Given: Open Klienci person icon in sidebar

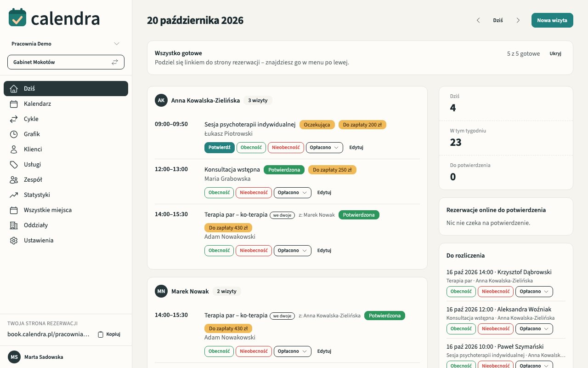Looking at the screenshot, I should tap(14, 149).
